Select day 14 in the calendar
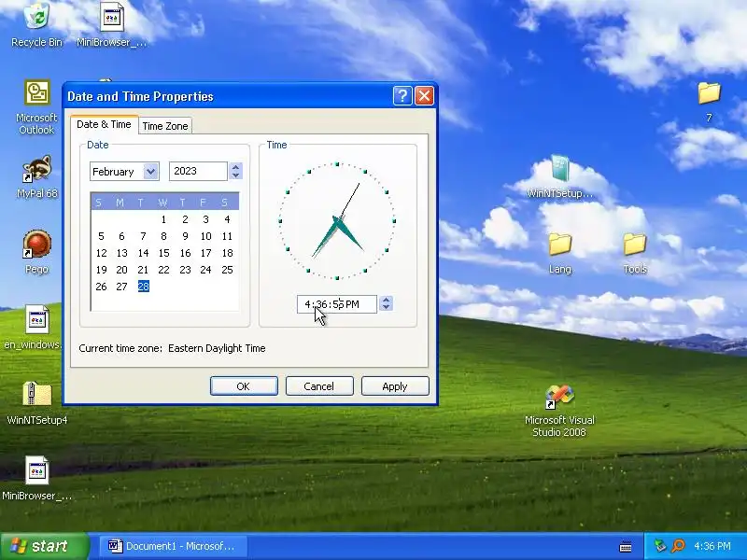The height and width of the screenshot is (560, 747). click(144, 253)
